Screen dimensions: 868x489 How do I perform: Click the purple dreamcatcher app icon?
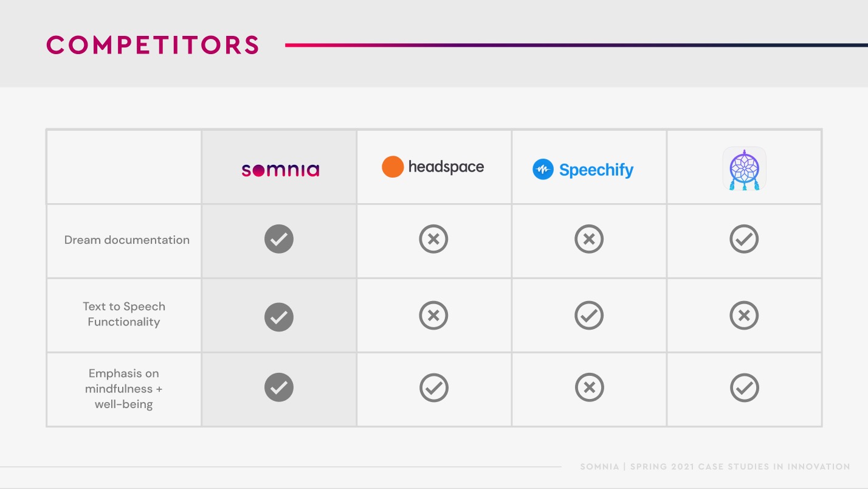pyautogui.click(x=744, y=168)
